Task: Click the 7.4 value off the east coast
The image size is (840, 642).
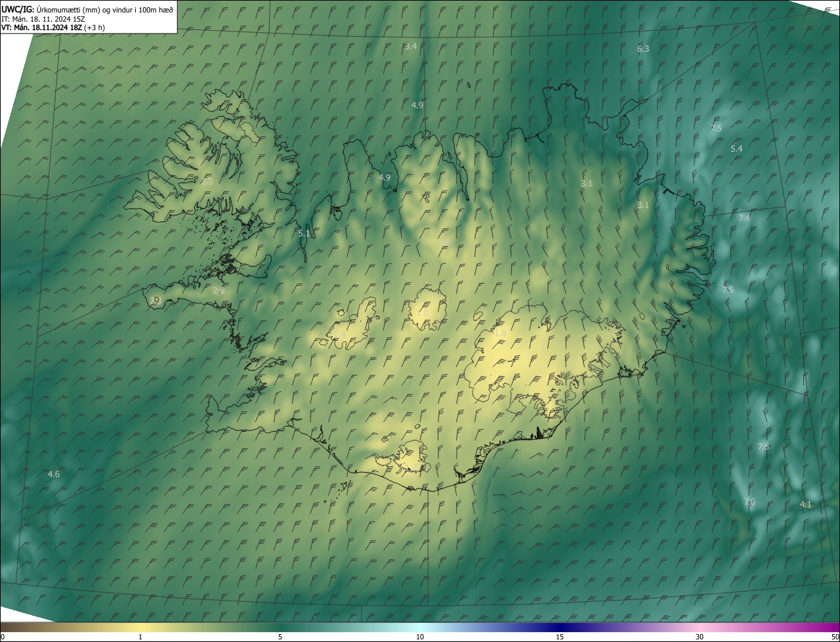Action: click(744, 219)
